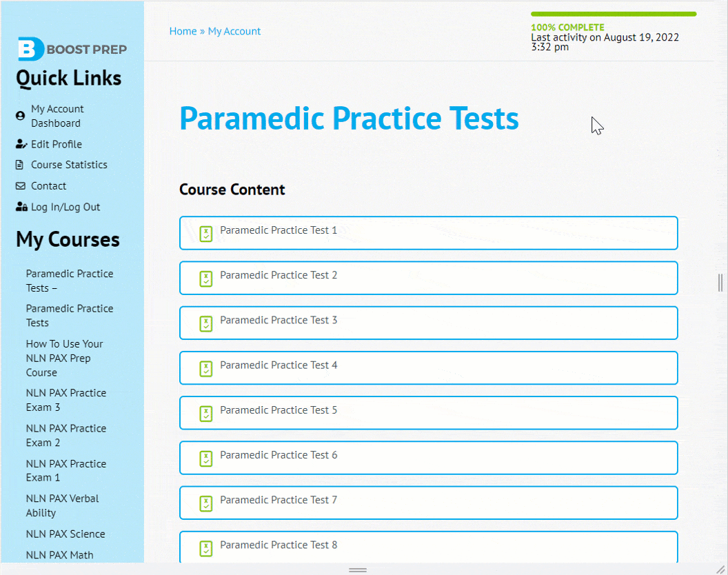728x575 pixels.
Task: Click the Log In/Log Out lock icon
Action: (21, 207)
